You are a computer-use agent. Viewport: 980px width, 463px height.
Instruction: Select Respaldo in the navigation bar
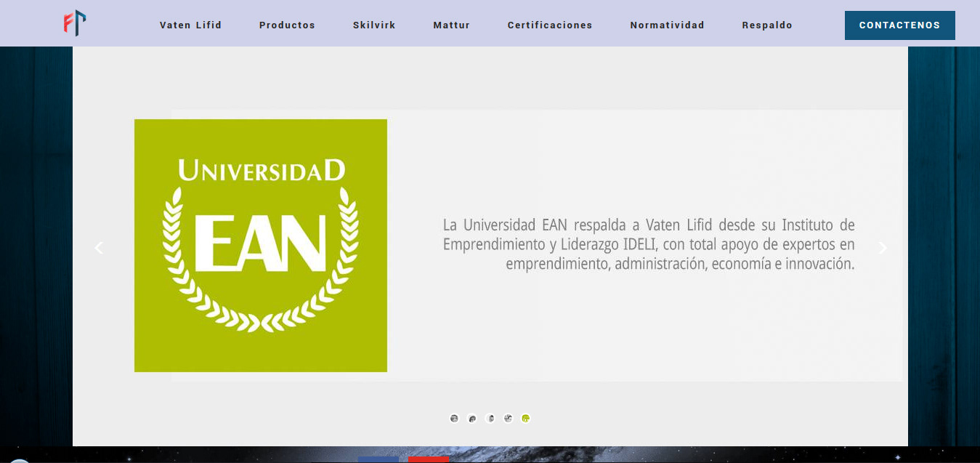[x=767, y=25]
